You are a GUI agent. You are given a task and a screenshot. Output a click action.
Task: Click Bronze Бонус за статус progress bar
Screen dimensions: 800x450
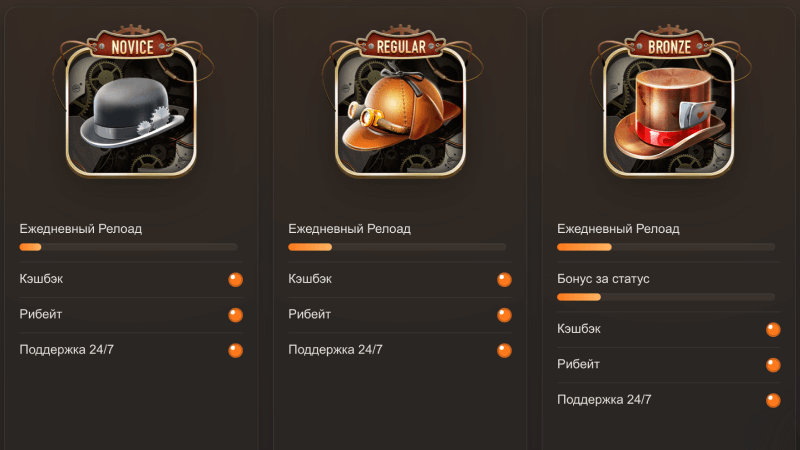click(x=666, y=297)
